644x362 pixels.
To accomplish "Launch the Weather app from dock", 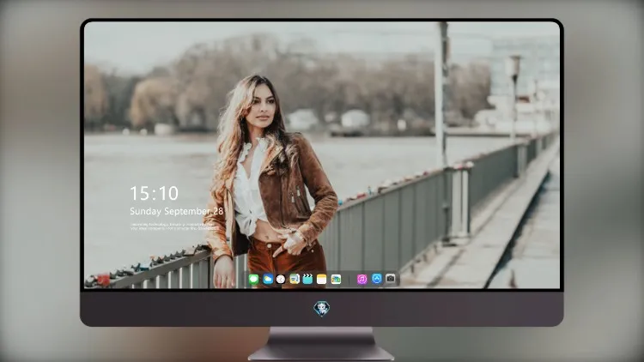I will [267, 280].
